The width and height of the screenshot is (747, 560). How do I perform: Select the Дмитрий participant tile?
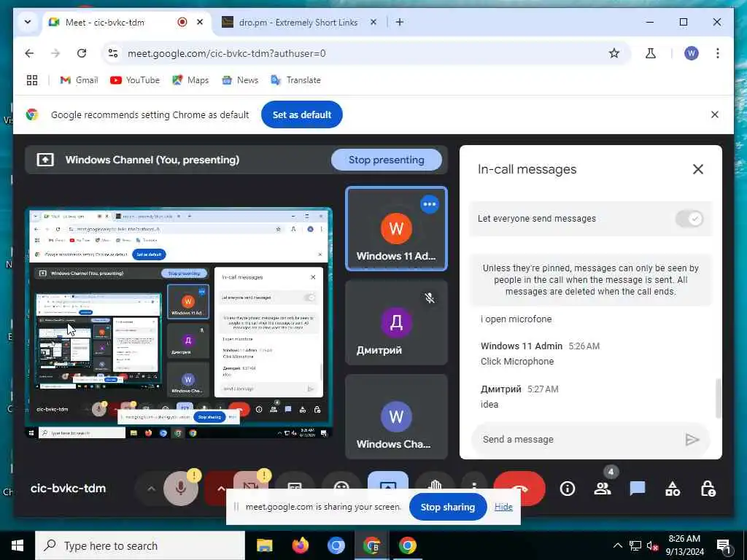click(396, 322)
